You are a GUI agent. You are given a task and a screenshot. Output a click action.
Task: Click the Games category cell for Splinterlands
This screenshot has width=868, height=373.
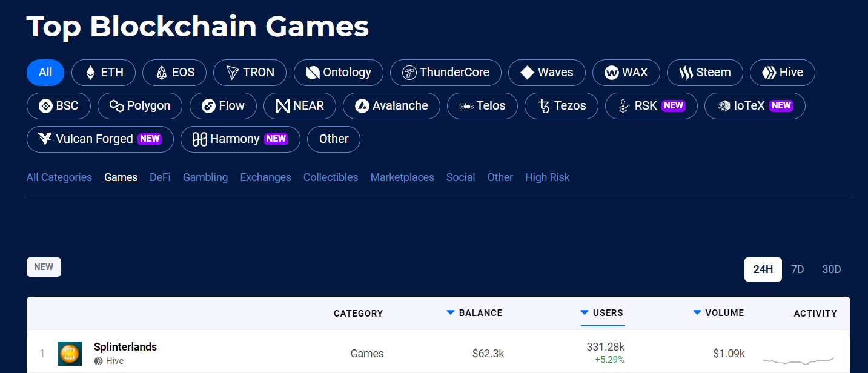tap(367, 354)
